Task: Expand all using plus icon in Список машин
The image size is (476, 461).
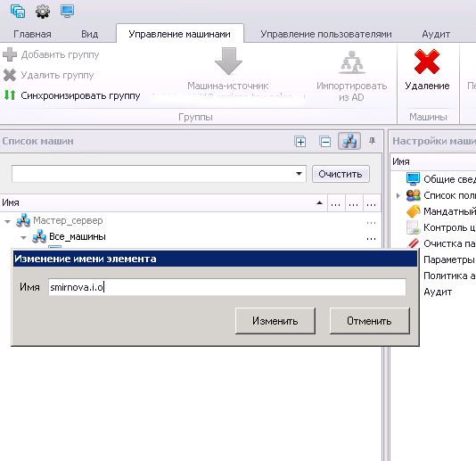Action: (300, 142)
